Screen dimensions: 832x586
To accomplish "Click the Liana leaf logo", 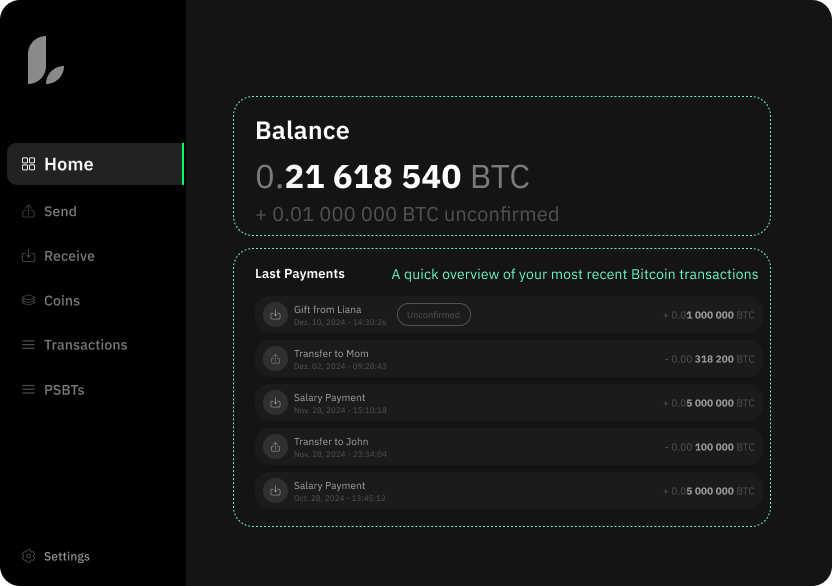I will 46,60.
